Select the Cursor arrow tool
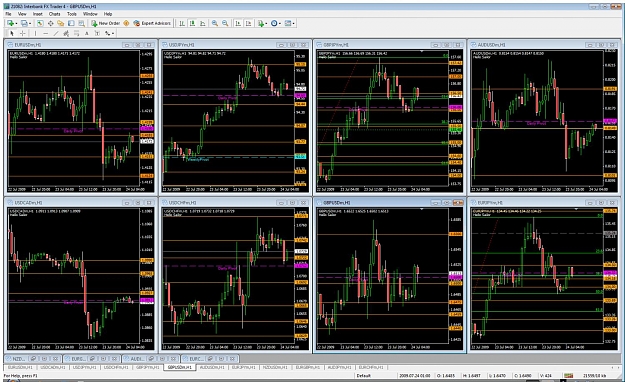The height and width of the screenshot is (382, 625). tap(12, 33)
